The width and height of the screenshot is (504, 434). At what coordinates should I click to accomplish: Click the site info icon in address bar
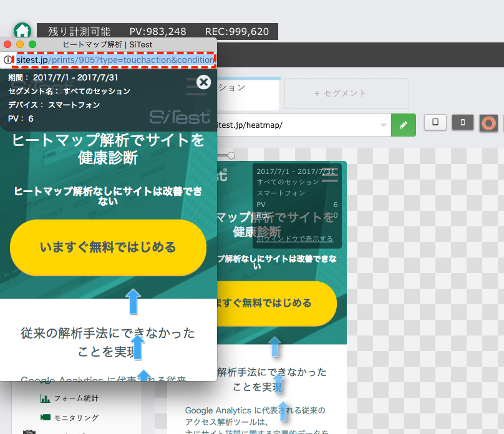point(7,60)
